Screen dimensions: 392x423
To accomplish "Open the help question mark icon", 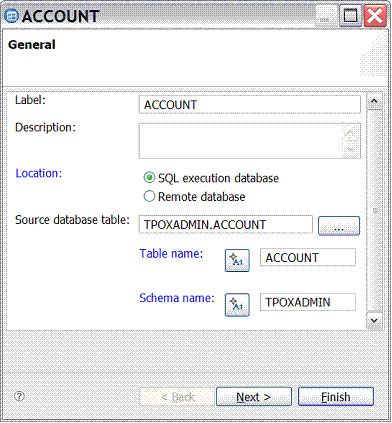I will click(x=20, y=396).
